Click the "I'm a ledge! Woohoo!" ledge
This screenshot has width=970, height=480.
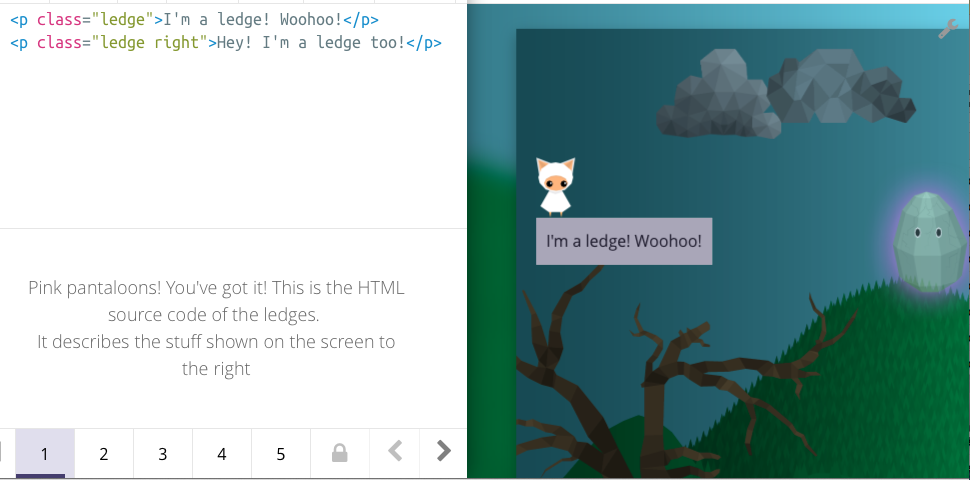[624, 241]
